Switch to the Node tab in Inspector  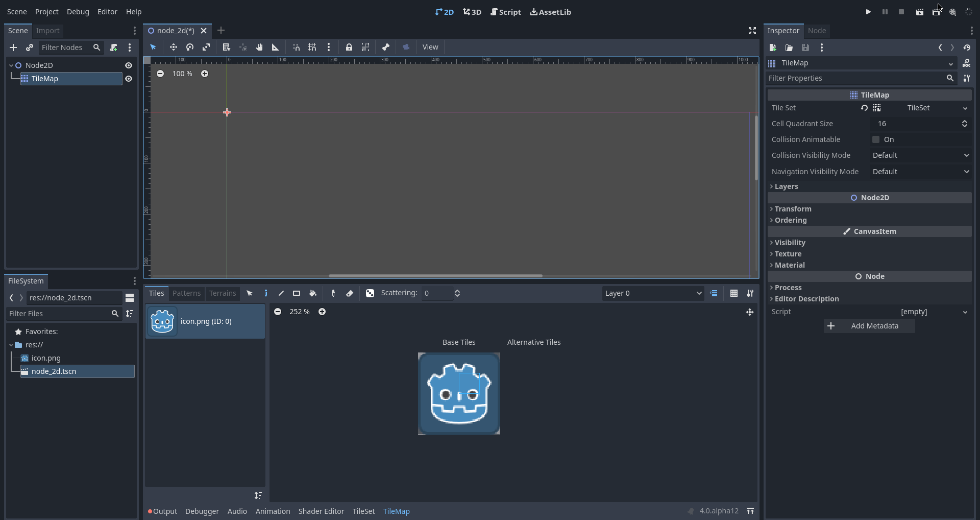click(x=817, y=31)
